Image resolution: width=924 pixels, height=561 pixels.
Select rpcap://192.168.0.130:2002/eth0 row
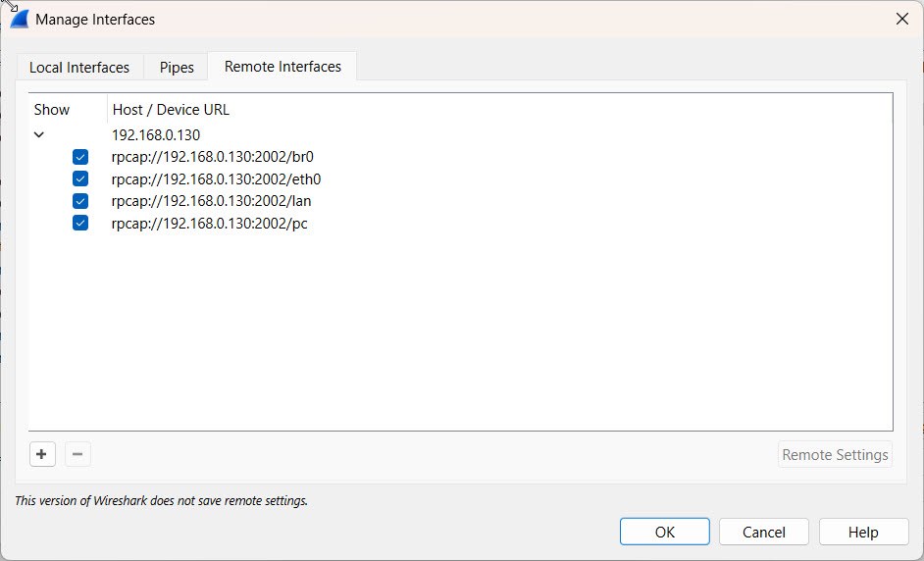(x=461, y=178)
